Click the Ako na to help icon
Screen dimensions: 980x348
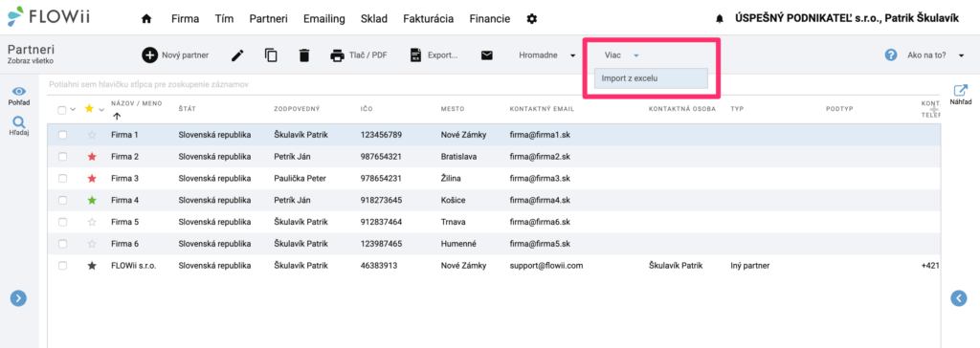point(891,55)
